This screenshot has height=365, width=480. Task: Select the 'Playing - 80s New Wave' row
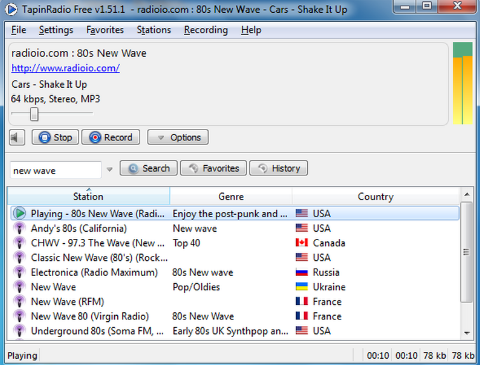pyautogui.click(x=235, y=213)
